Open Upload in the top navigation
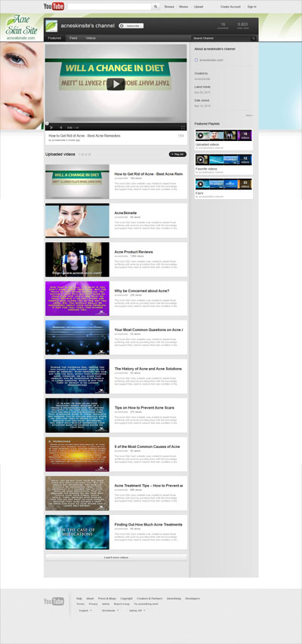The width and height of the screenshot is (302, 644). tap(199, 7)
